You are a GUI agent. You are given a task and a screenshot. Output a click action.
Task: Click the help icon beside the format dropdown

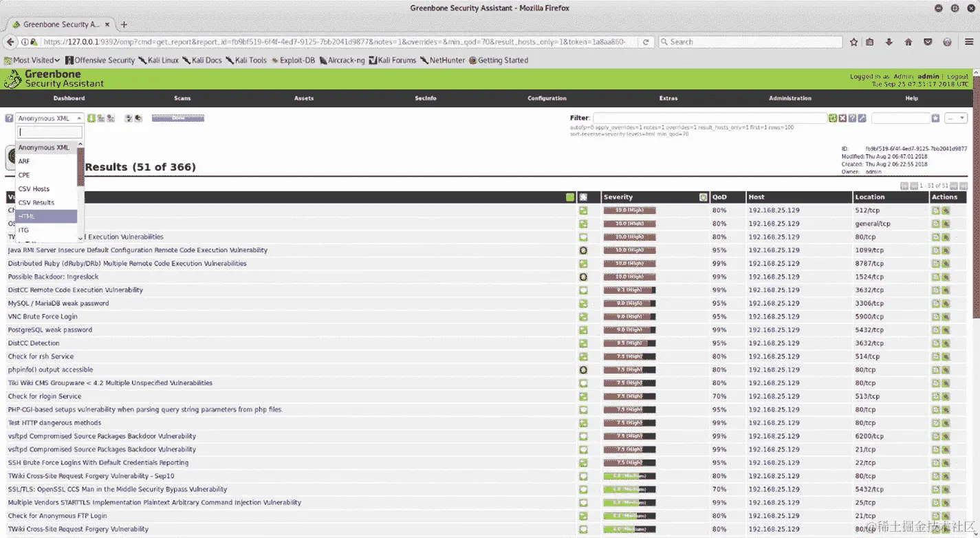coord(9,118)
